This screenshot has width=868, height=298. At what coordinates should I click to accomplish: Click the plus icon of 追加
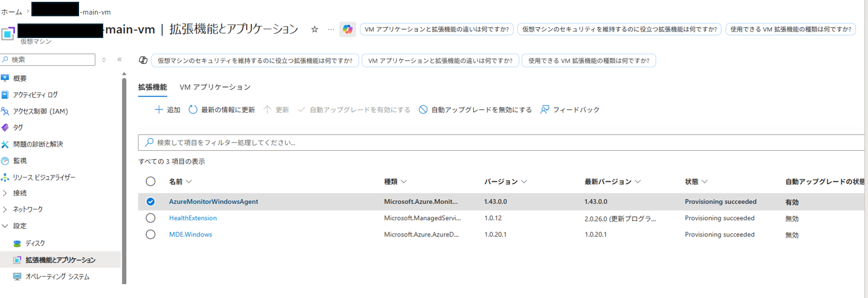point(159,110)
